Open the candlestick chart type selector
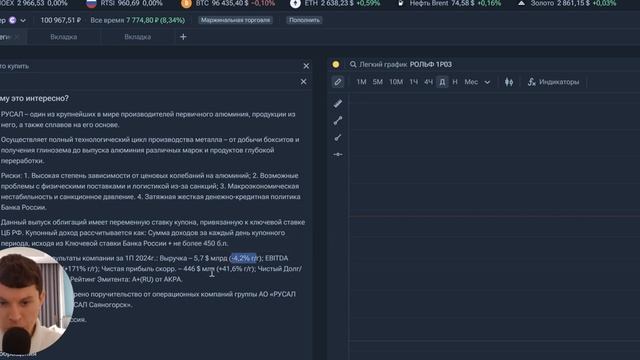This screenshot has width=640, height=360. click(509, 82)
